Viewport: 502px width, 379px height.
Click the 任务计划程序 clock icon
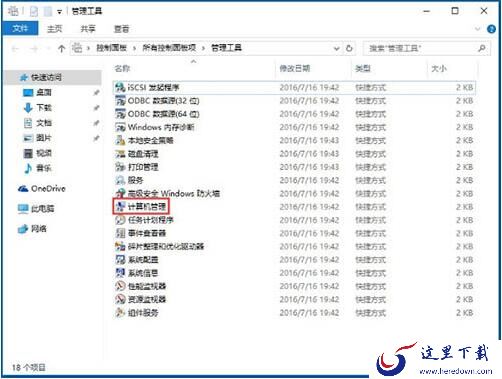click(120, 220)
